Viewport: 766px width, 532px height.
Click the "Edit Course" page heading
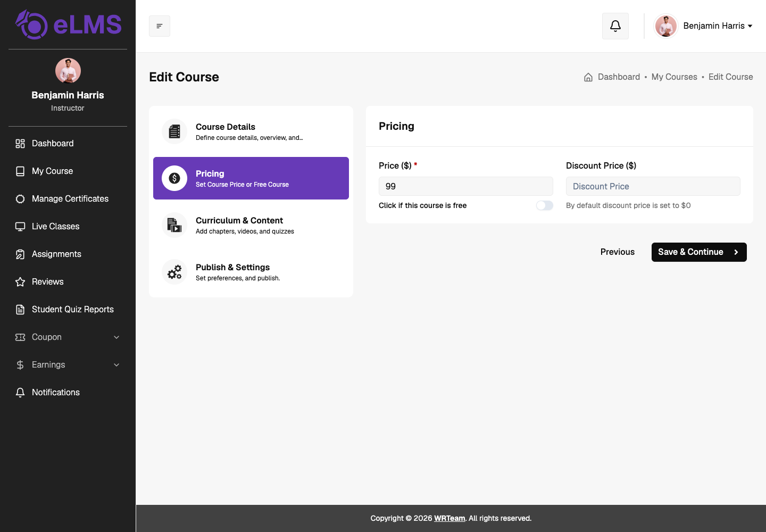(184, 77)
